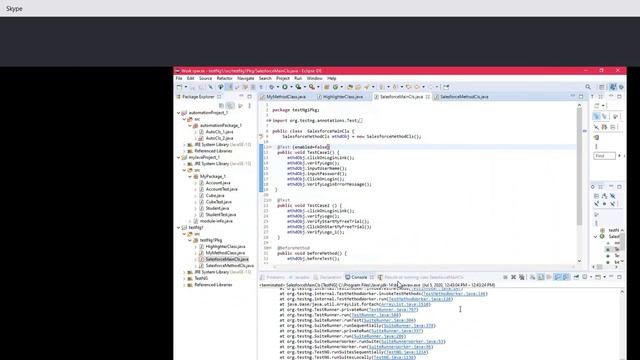Toggle Word Wrap in the Console
Viewport: 640px width, 360px height.
(x=549, y=277)
